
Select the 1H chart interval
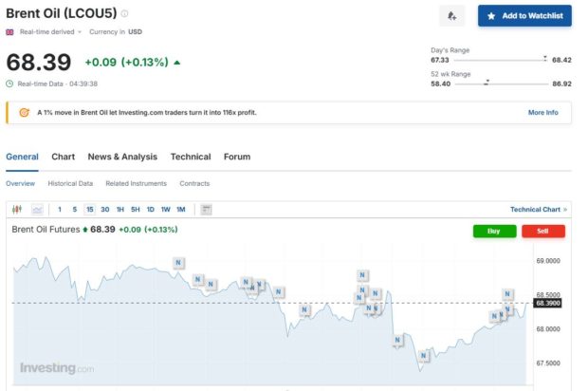(120, 209)
